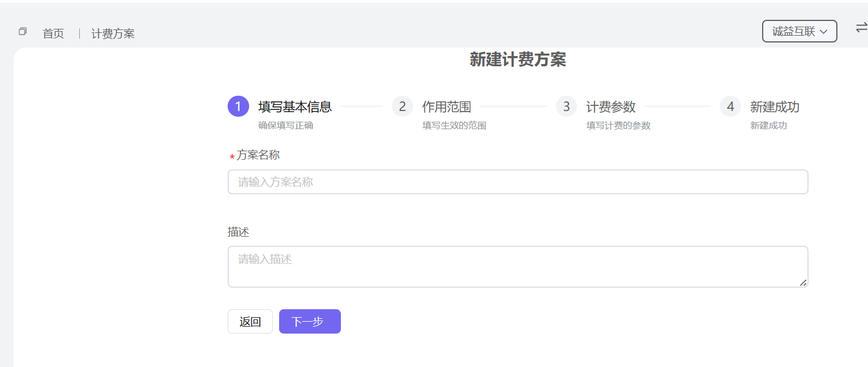Viewport: 868px width, 367px height.
Task: Click step 1 circle 填写基本信息
Action: click(238, 106)
